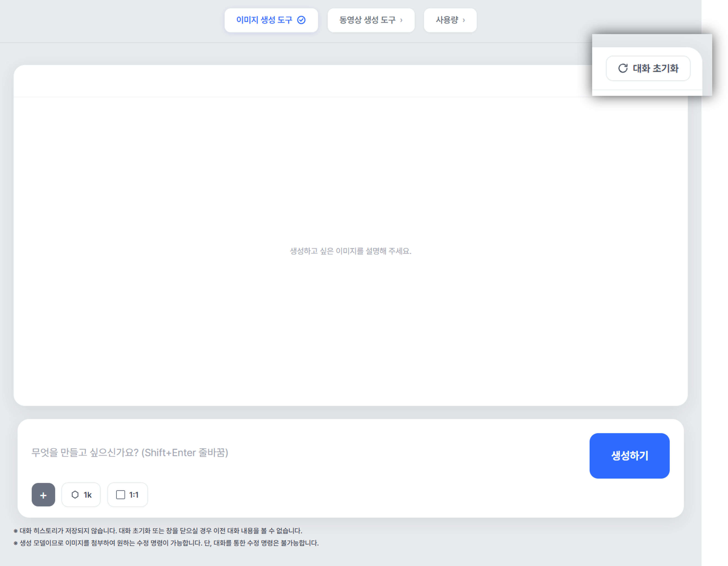Click the 대화 초기화 button
Screen dimensions: 728x566
click(x=648, y=68)
